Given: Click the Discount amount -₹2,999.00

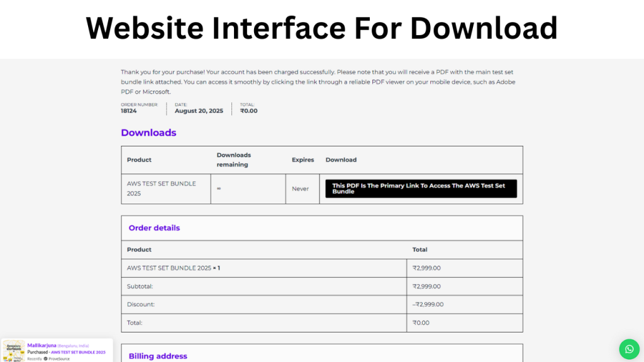Looking at the screenshot, I should tap(428, 304).
